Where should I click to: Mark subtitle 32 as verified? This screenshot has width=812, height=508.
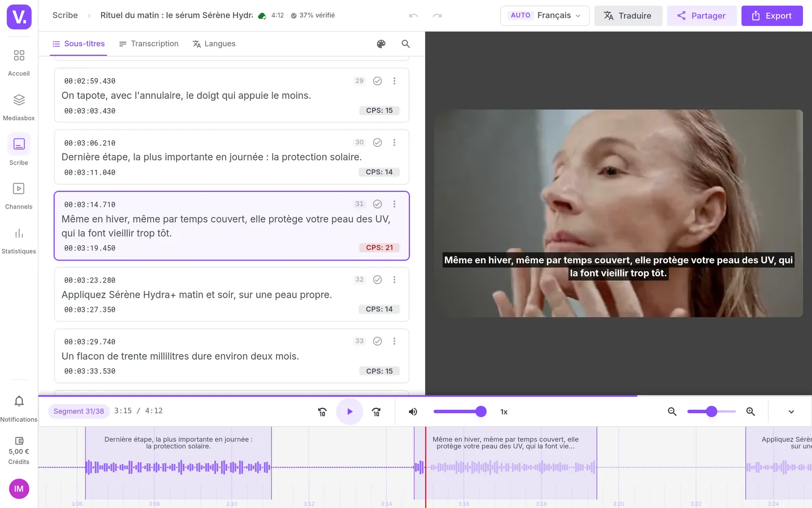click(378, 280)
